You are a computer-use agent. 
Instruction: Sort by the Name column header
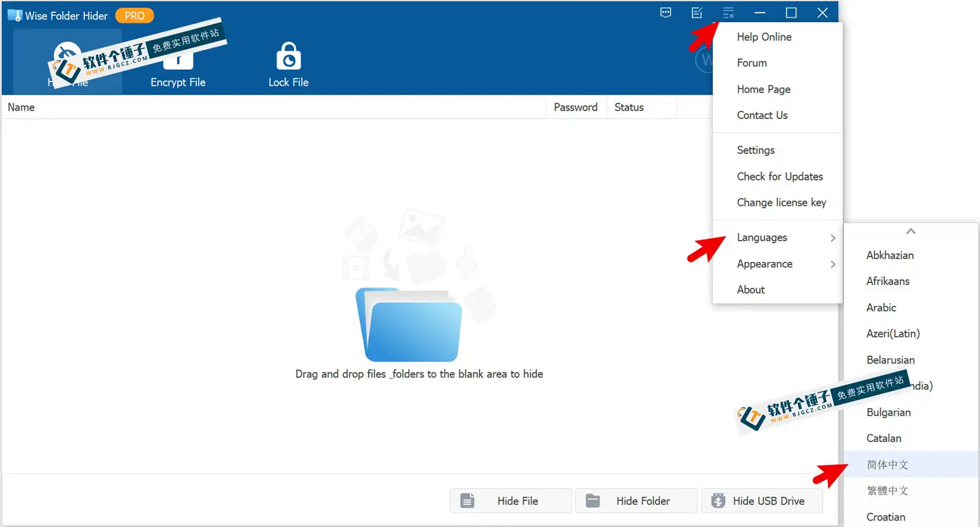[x=274, y=107]
